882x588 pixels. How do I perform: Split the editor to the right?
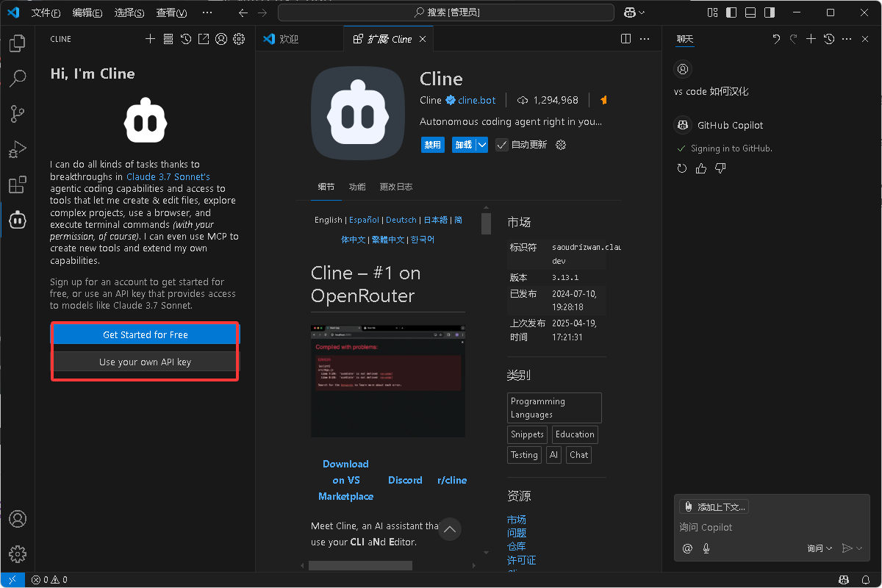pyautogui.click(x=626, y=39)
